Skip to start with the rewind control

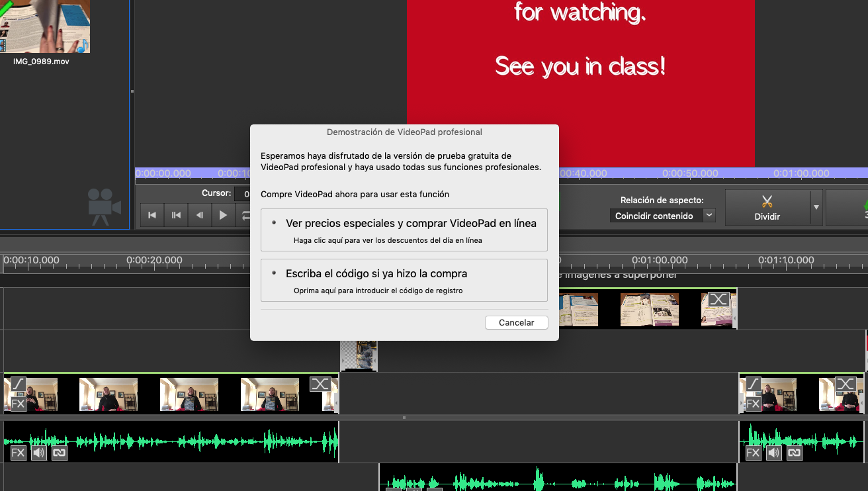click(153, 214)
